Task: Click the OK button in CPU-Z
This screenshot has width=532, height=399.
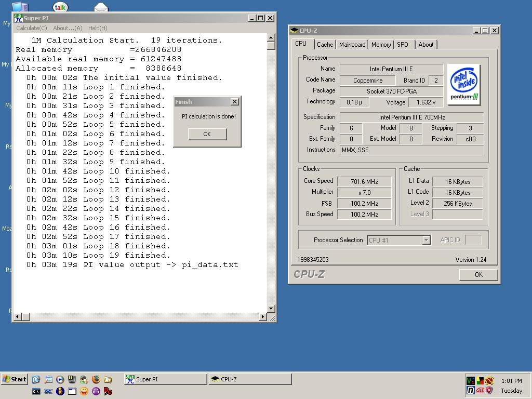Action: click(478, 274)
